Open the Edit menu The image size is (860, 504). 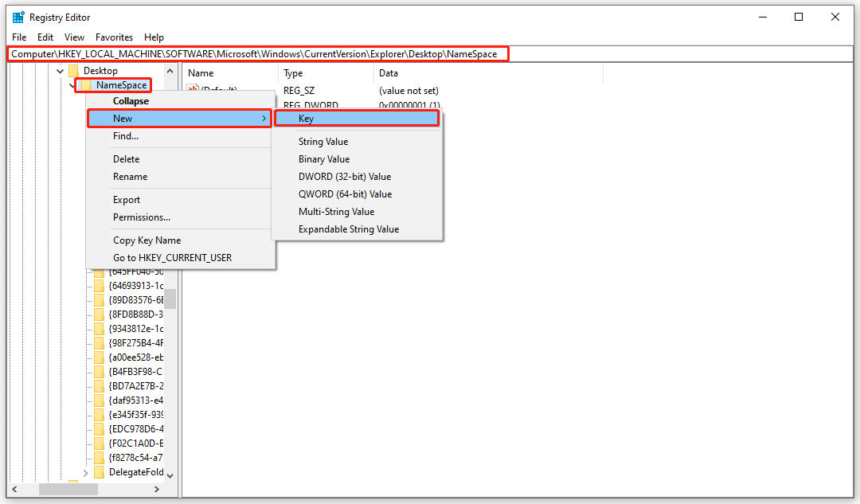(x=45, y=37)
